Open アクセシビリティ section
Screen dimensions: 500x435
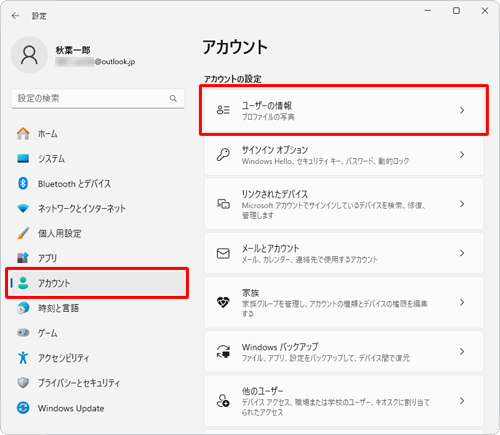tap(97, 358)
